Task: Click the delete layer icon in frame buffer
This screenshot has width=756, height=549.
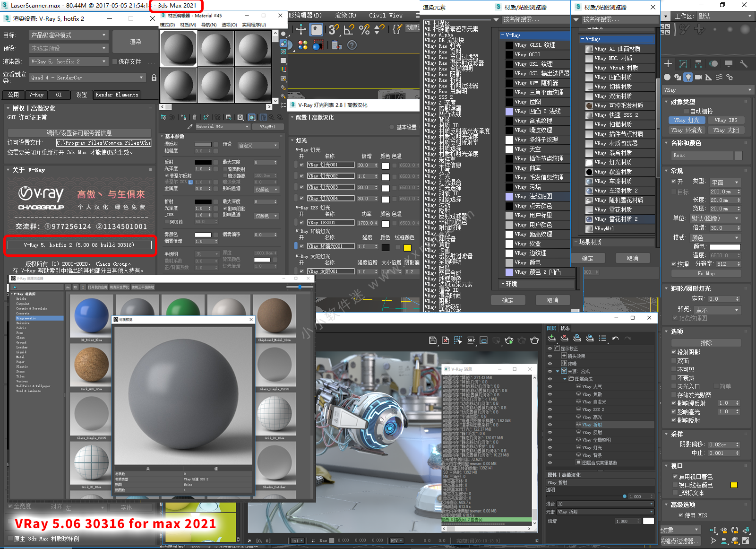Action: pyautogui.click(x=564, y=338)
